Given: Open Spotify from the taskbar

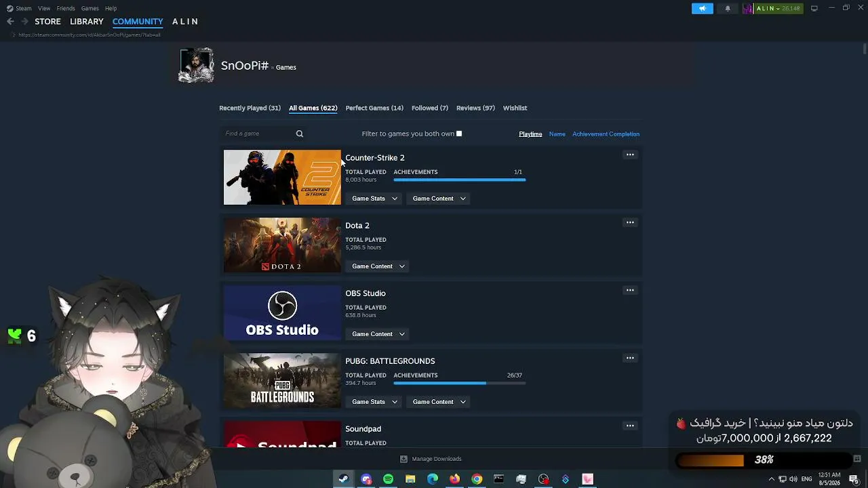Looking at the screenshot, I should coord(388,479).
